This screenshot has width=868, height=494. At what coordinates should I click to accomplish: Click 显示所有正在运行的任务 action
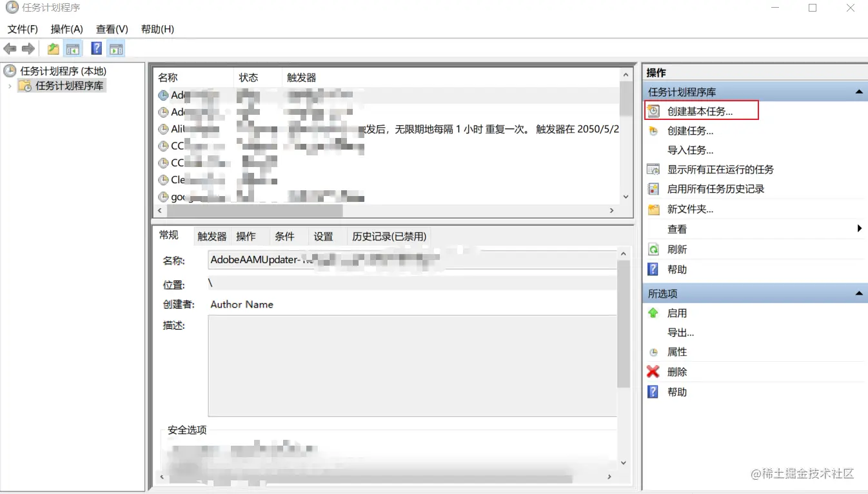(x=721, y=170)
